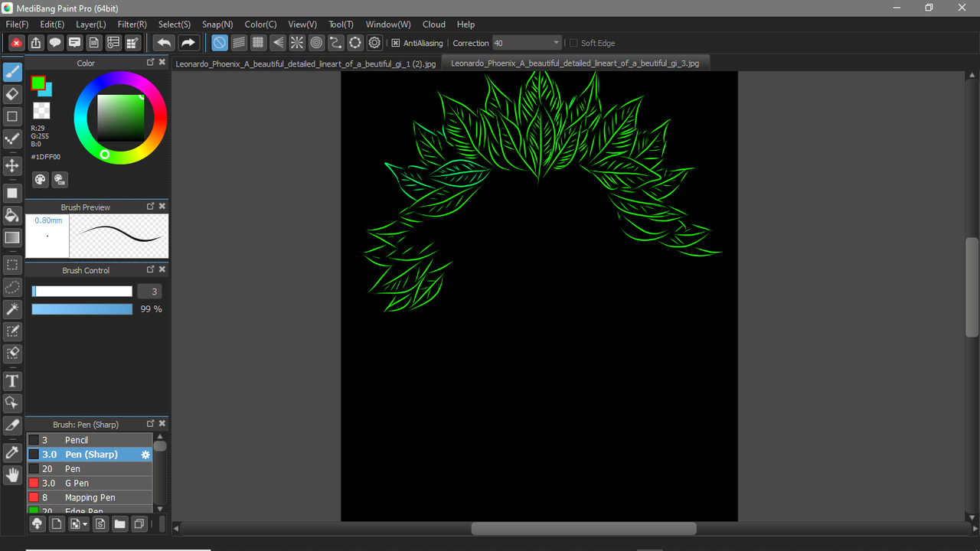Float the Color panel
The image size is (980, 551).
pos(151,63)
